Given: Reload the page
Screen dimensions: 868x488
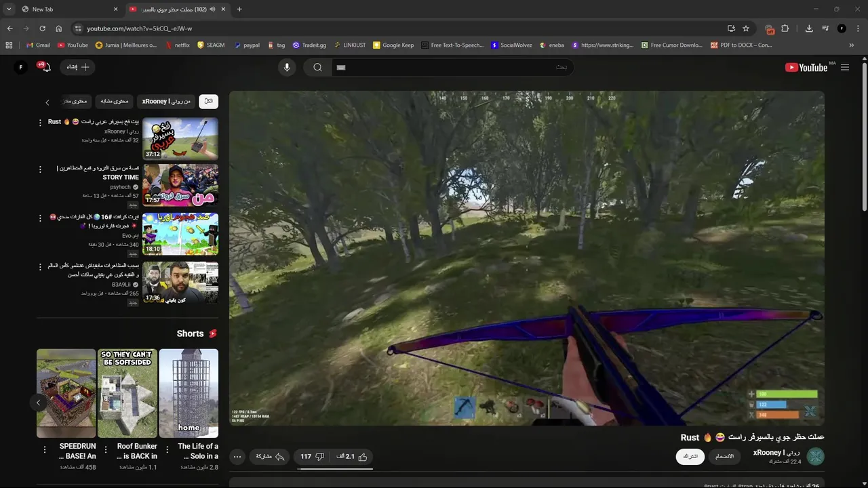Looking at the screenshot, I should click(42, 28).
